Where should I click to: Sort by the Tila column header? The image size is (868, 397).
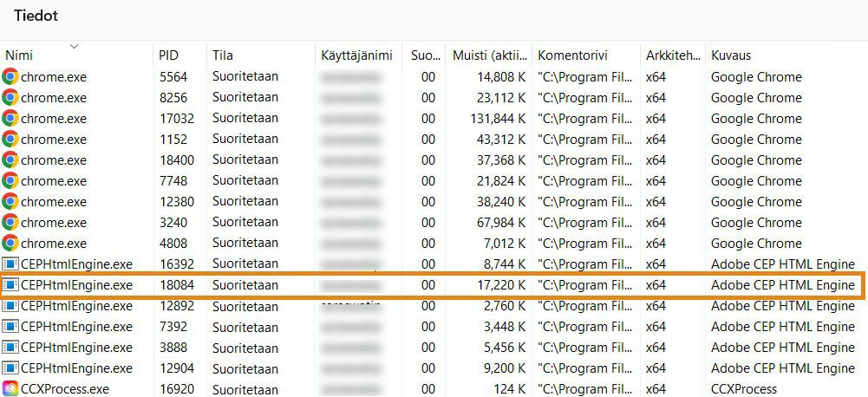point(223,55)
